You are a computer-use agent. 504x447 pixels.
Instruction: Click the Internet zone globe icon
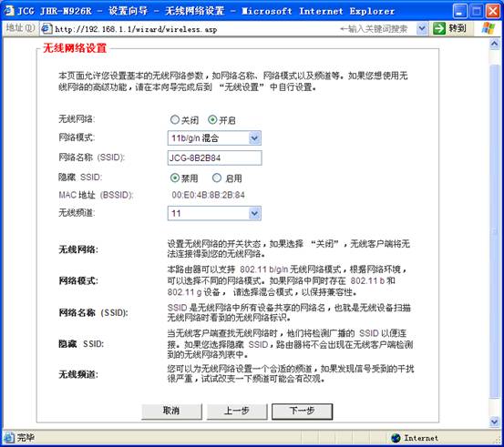coord(396,438)
